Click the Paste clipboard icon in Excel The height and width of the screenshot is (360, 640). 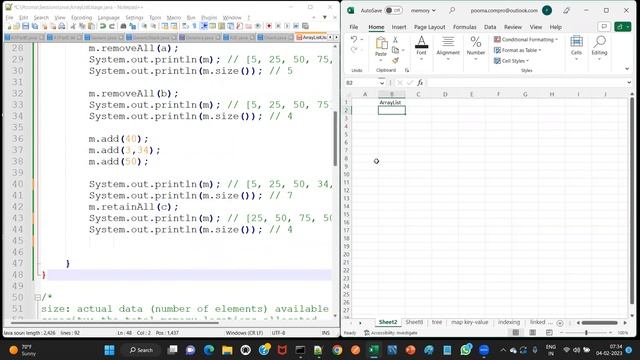[x=381, y=43]
